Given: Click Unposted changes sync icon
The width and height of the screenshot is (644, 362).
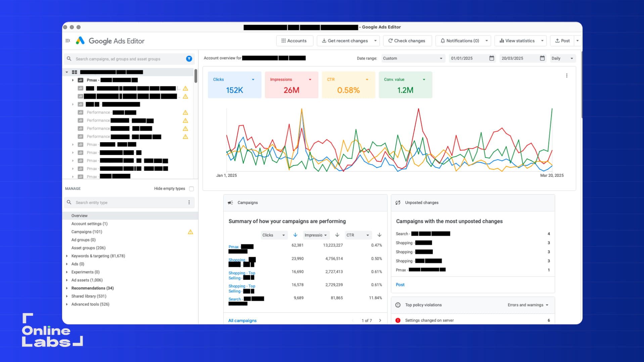Looking at the screenshot, I should click(398, 203).
